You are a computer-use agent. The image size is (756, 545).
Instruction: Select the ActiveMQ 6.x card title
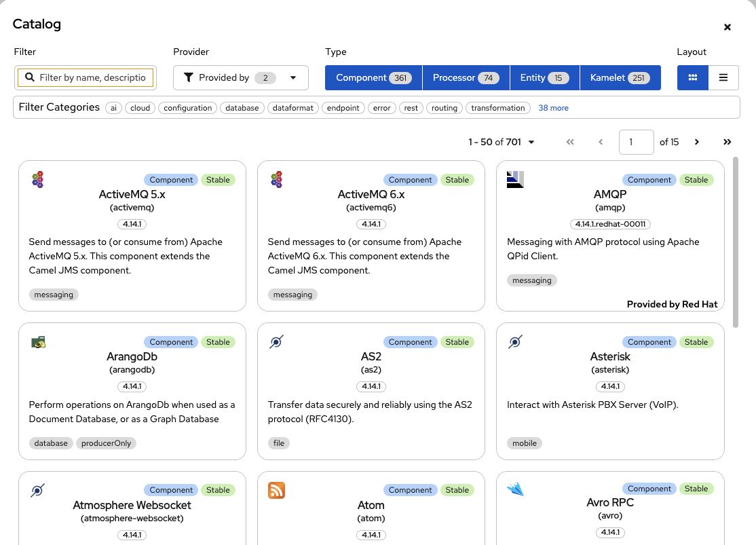coord(371,194)
